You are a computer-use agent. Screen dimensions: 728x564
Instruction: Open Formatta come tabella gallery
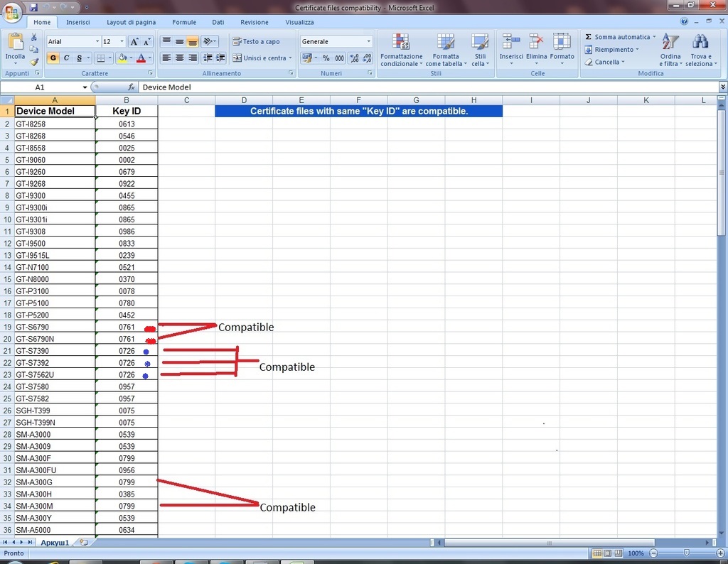point(446,50)
